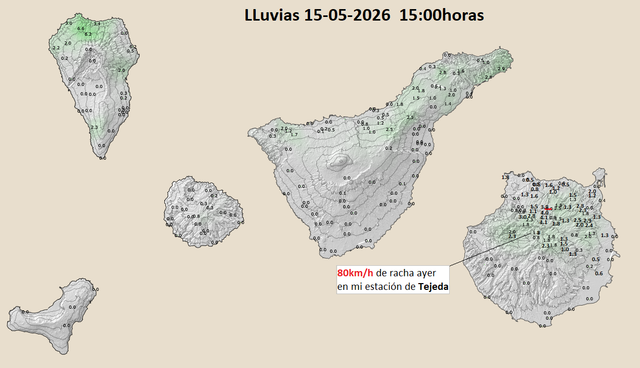Click the phrase "de racha ayer" in the annotation
The height and width of the screenshot is (368, 640).
click(406, 273)
